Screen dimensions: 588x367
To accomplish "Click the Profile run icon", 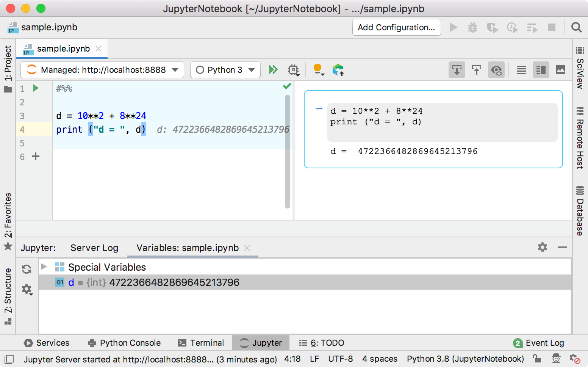I will coord(512,27).
